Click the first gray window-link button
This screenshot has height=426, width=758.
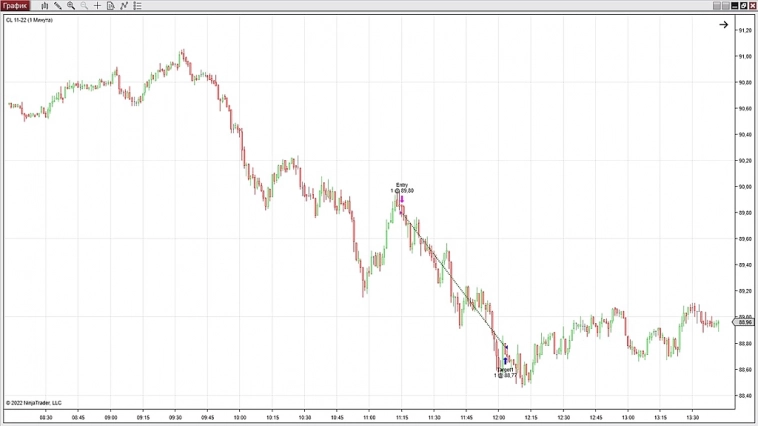pos(716,6)
